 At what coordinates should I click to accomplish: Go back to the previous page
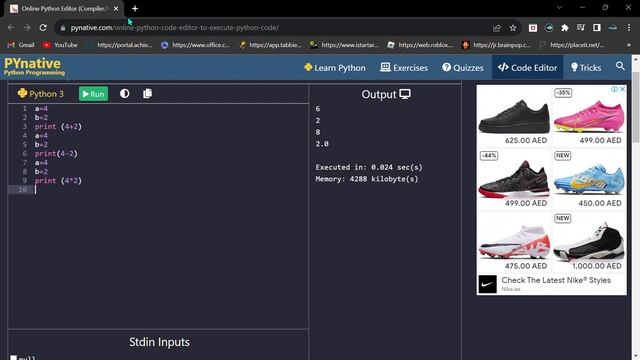(x=11, y=28)
